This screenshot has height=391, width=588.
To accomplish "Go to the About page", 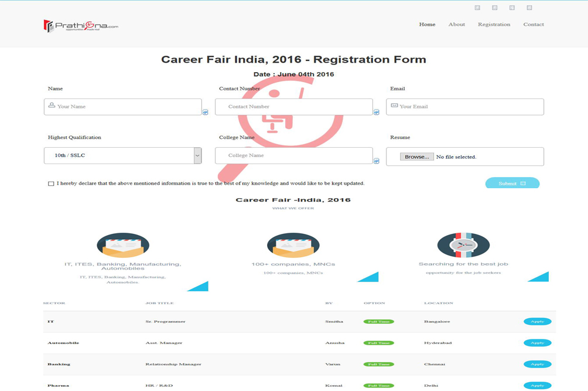I will [456, 25].
